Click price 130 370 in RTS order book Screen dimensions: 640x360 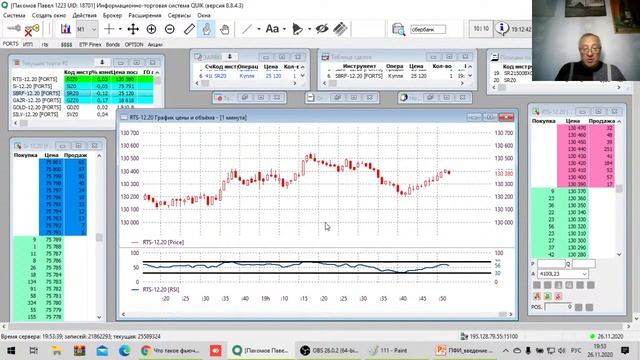pos(577,191)
